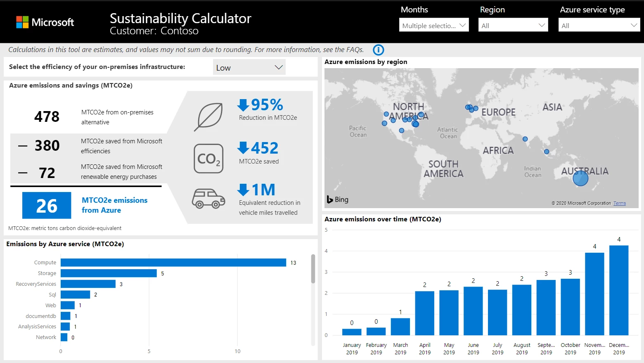The height and width of the screenshot is (363, 644).
Task: Click the leaf icon beside 95% reduction
Action: pyautogui.click(x=209, y=117)
